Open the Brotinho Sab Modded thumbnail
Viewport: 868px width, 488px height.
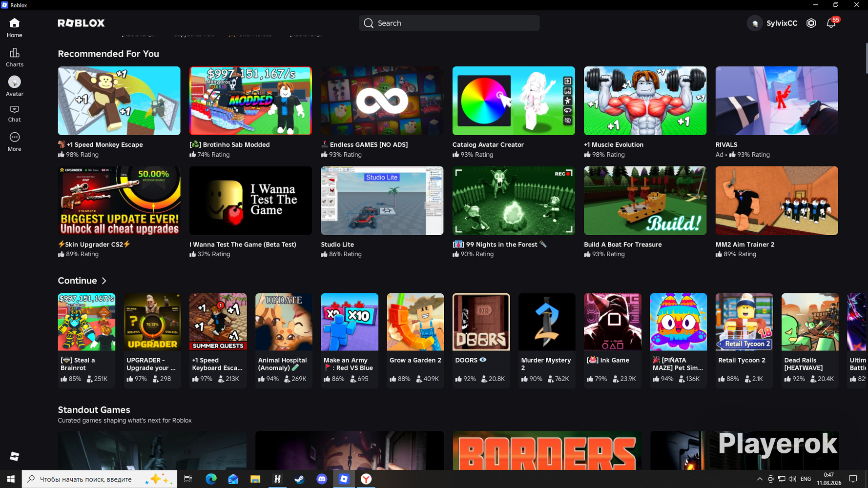coord(250,101)
